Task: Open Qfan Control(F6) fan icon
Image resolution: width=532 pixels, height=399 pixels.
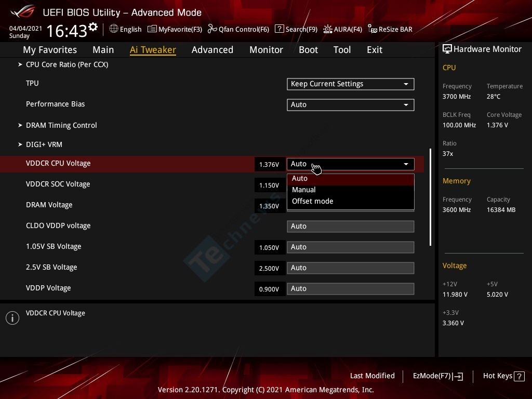Action: tap(212, 29)
